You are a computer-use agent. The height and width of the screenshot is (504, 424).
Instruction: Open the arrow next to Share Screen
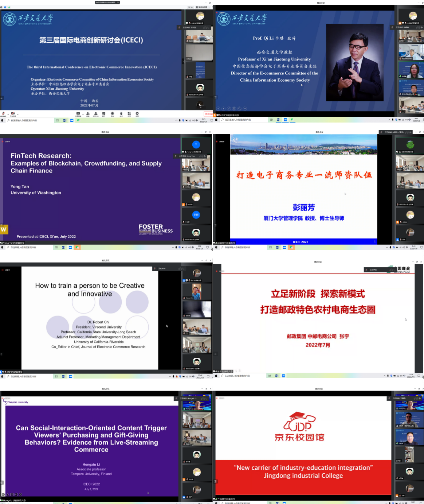tap(83, 114)
